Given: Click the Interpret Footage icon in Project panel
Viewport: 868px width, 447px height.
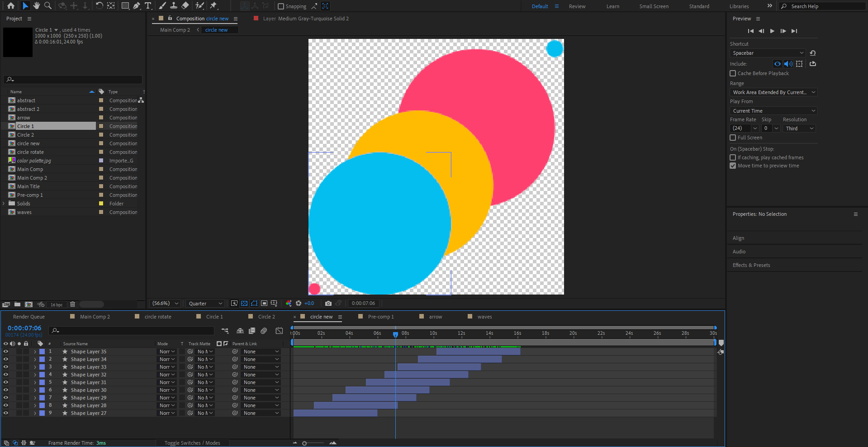Looking at the screenshot, I should [6, 304].
